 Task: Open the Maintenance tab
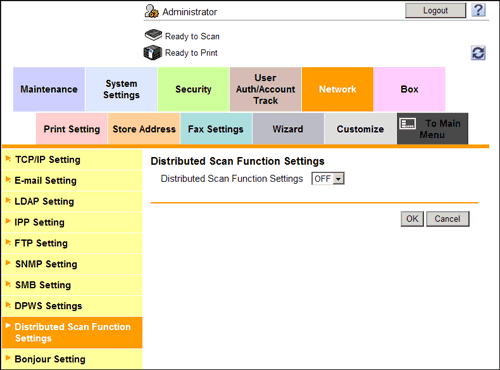pyautogui.click(x=49, y=89)
